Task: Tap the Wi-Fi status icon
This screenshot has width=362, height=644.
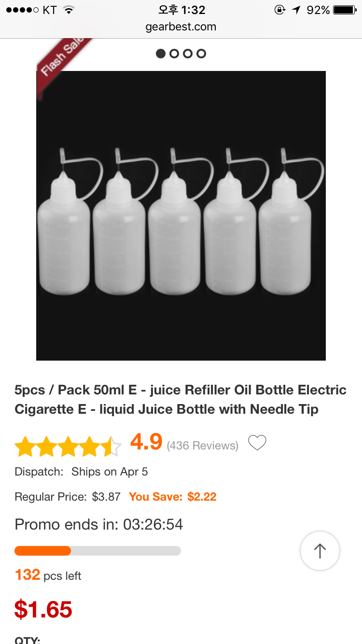Action: [x=69, y=10]
